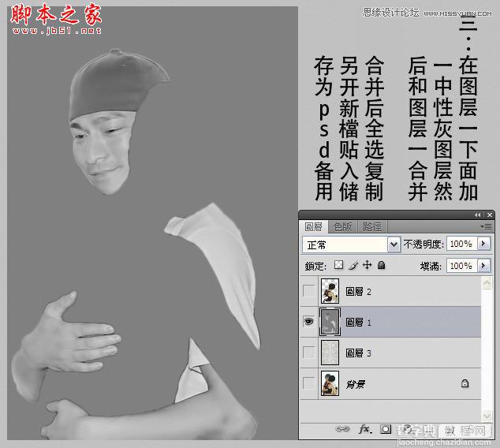Screen dimensions: 500x448
Task: Open the layers panel flyout menu
Action: pyautogui.click(x=487, y=226)
